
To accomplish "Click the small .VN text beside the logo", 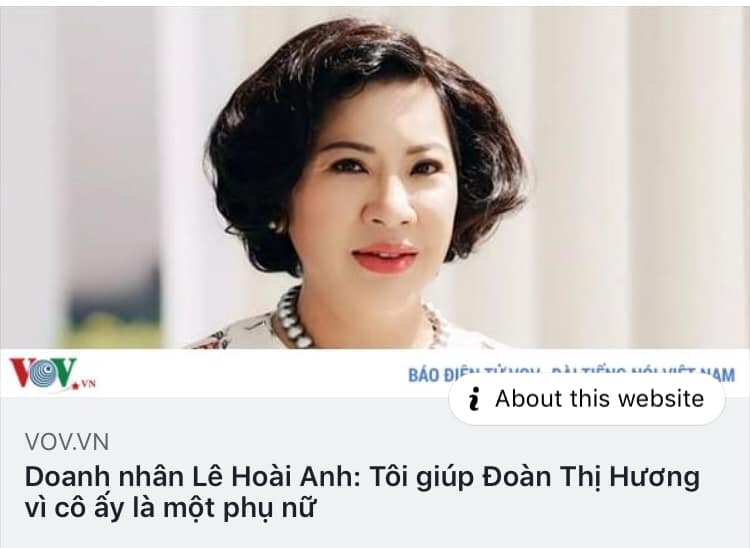I will pos(88,384).
